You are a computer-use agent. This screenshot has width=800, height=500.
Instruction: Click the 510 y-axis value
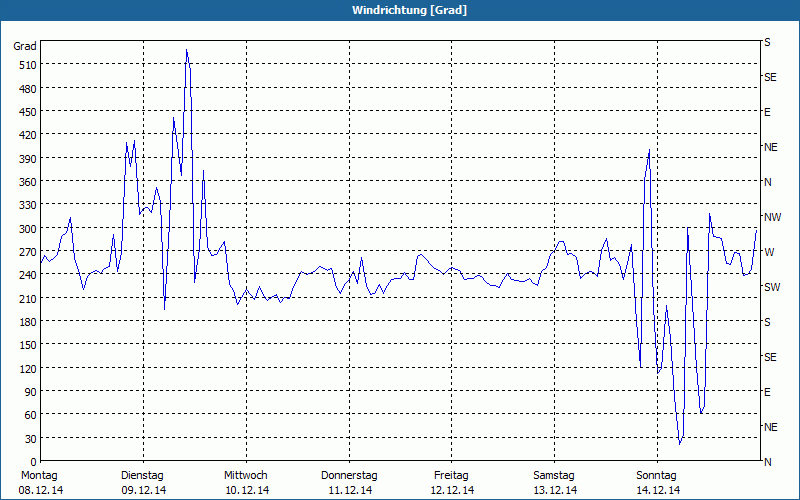28,65
